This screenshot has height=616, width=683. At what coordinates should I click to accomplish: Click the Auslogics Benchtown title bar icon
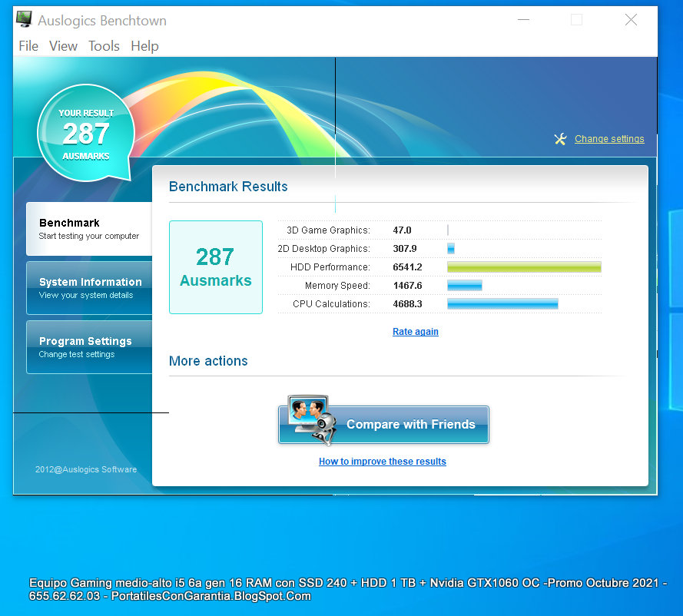tap(24, 19)
